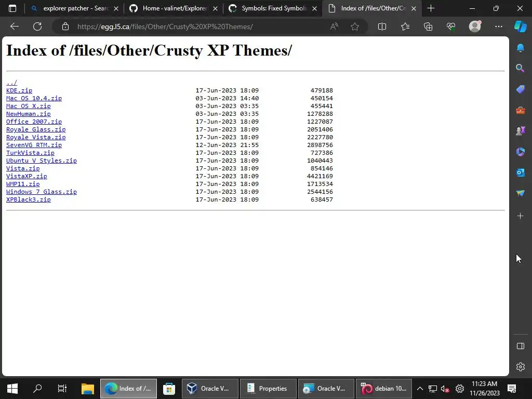The width and height of the screenshot is (532, 399).
Task: Open sidebar notifications bell
Action: point(521,48)
